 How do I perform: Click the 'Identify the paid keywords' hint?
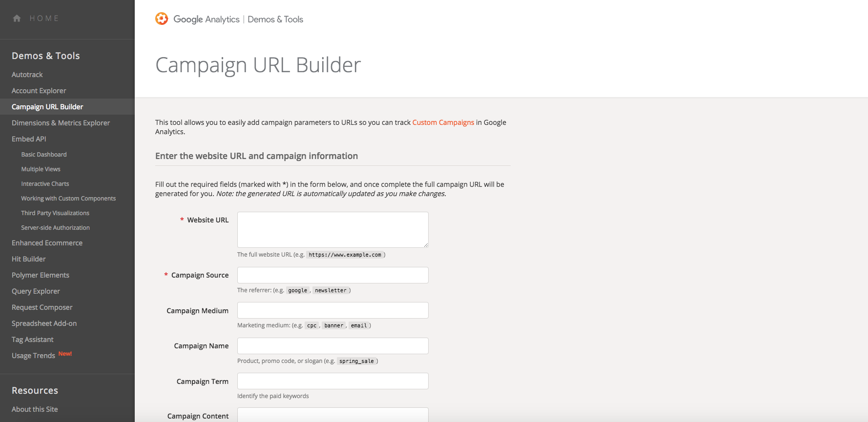[273, 396]
